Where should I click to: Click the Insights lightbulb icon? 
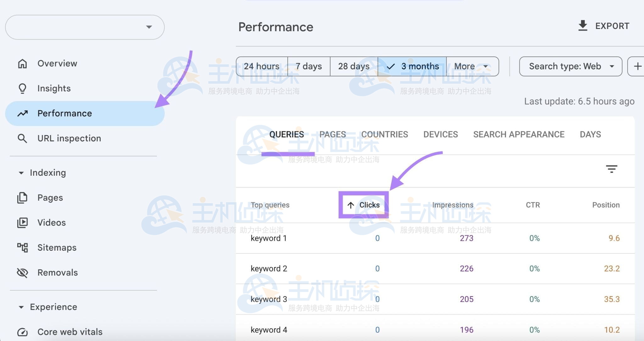pyautogui.click(x=22, y=88)
